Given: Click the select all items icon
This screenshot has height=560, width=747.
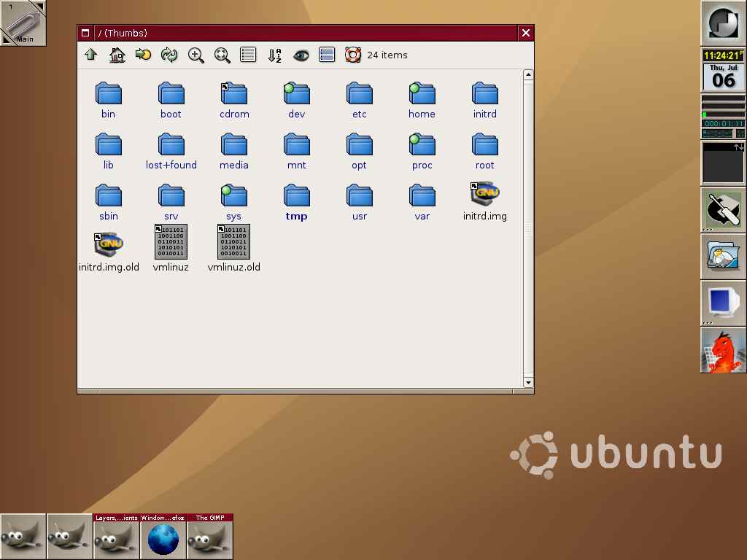Looking at the screenshot, I should pyautogui.click(x=327, y=55).
